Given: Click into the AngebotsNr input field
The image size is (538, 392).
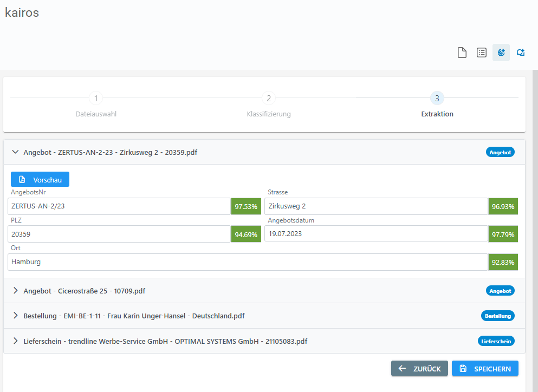Looking at the screenshot, I should coord(119,206).
